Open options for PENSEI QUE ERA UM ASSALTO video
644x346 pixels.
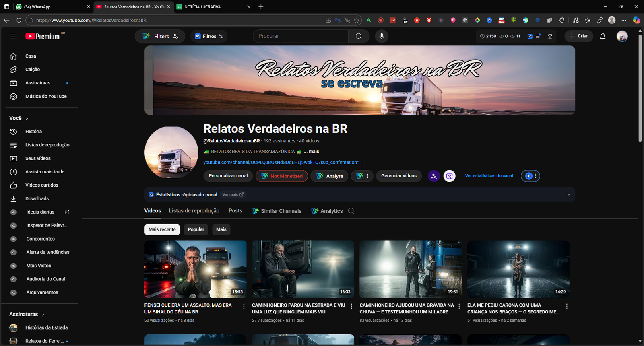click(244, 306)
